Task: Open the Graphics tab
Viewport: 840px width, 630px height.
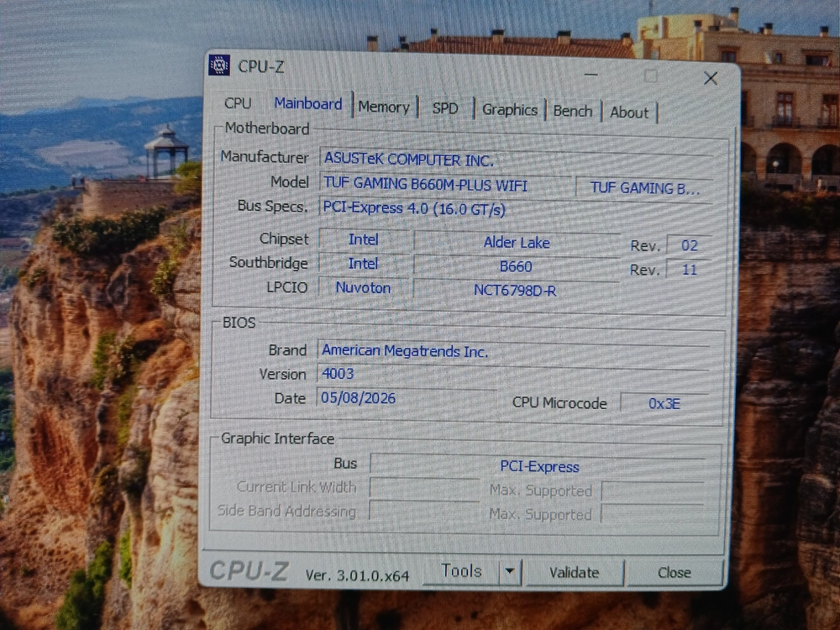Action: pyautogui.click(x=510, y=110)
